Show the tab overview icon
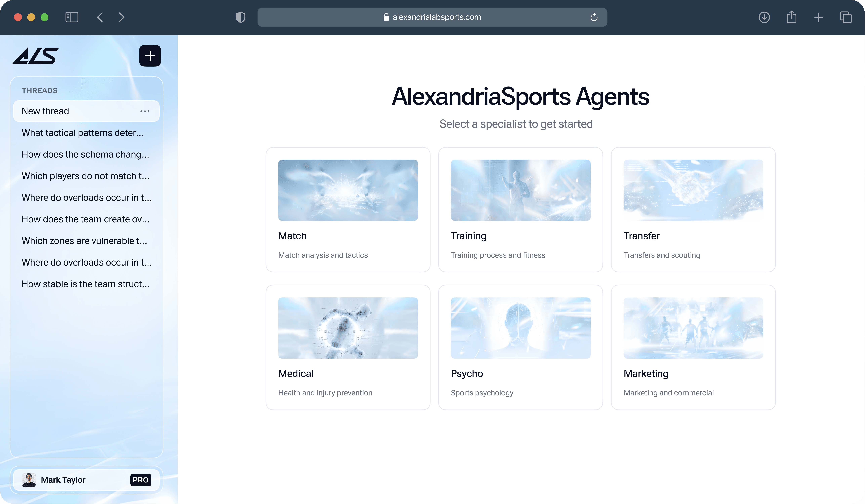Screen dimensions: 865x504 coord(846,17)
